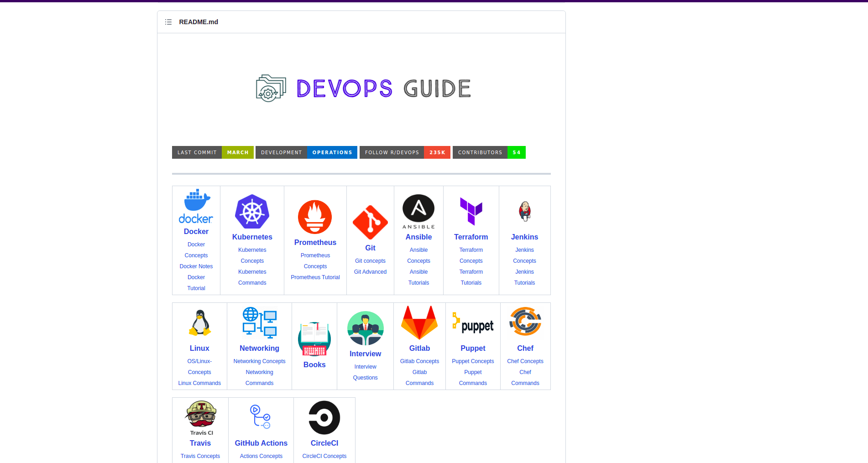Open the Networking Concepts link

click(x=259, y=361)
